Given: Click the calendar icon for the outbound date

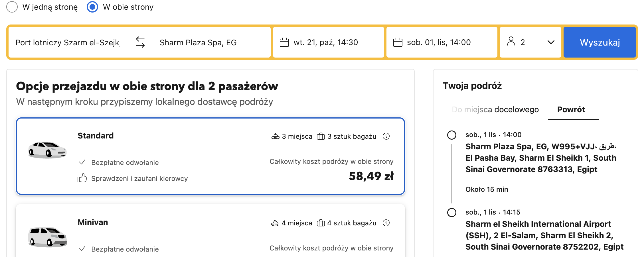Looking at the screenshot, I should [284, 42].
